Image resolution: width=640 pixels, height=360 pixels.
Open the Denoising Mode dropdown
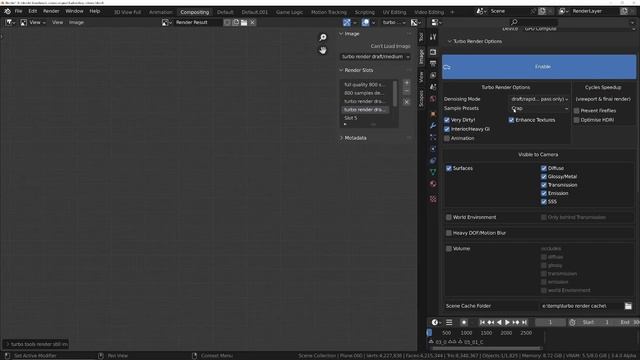pyautogui.click(x=539, y=99)
